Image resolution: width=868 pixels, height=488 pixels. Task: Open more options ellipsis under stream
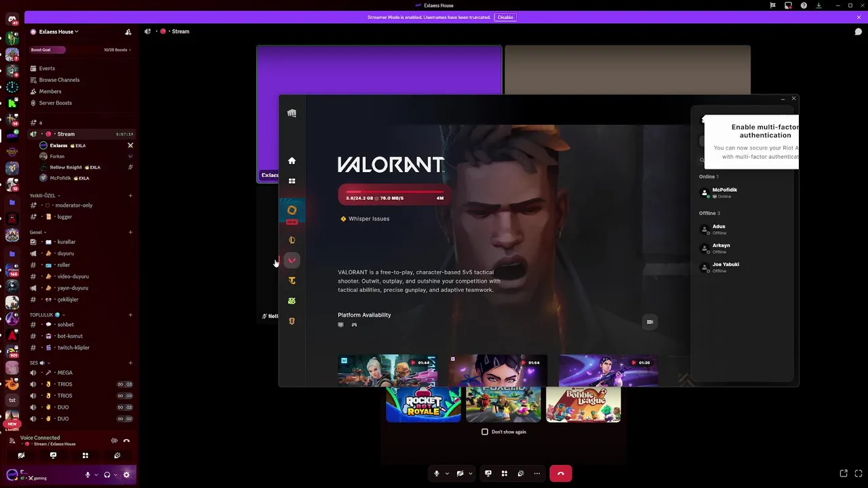[536, 474]
